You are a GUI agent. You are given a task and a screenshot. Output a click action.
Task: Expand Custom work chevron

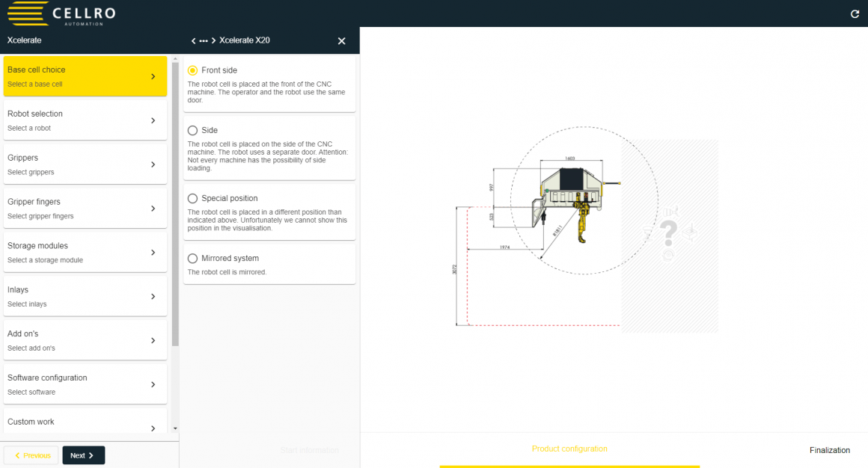click(x=153, y=428)
